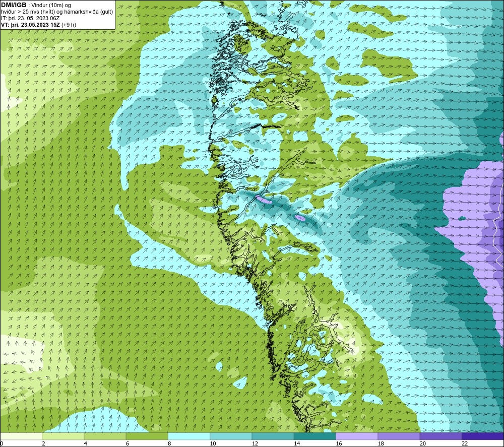The height and width of the screenshot is (447, 504).
Task: Click the 'Vindur (10m) og' label
Action: 51,5
